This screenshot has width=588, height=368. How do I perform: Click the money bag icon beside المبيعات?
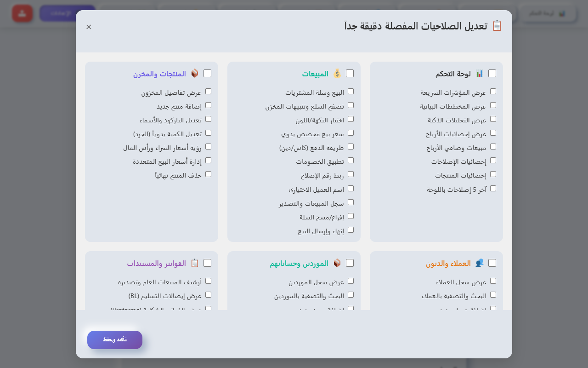pos(337,74)
